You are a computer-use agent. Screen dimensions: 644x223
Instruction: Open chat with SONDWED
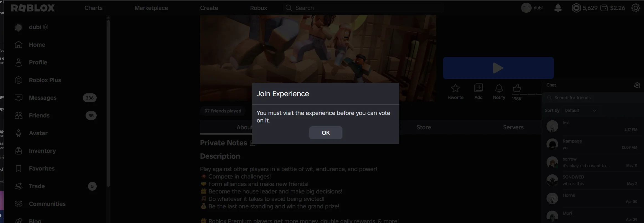click(x=593, y=180)
